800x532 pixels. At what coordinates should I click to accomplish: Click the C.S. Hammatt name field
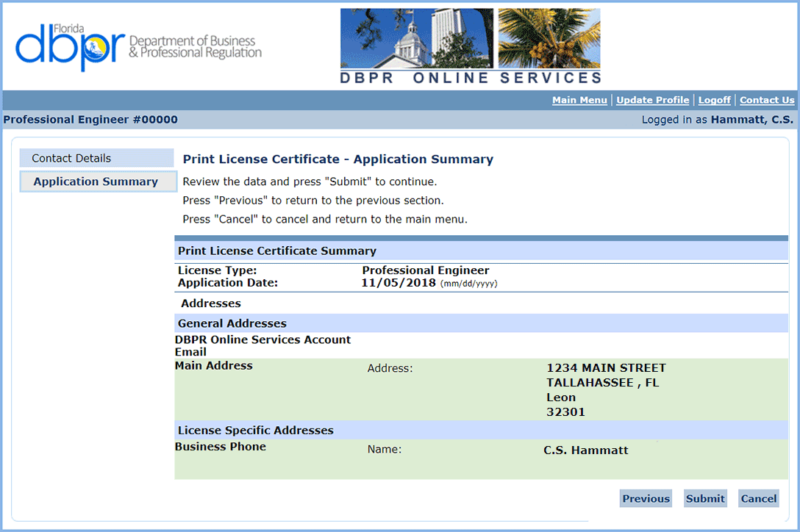[586, 449]
